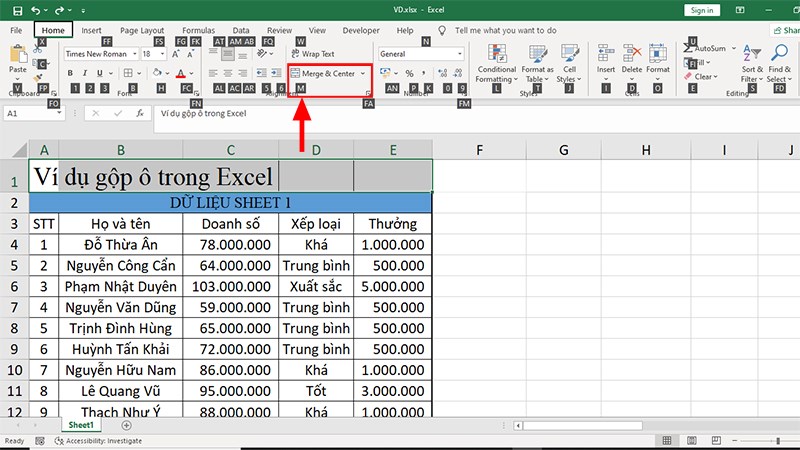Click the AutoSum button
Screen dimensions: 800x450
click(706, 48)
